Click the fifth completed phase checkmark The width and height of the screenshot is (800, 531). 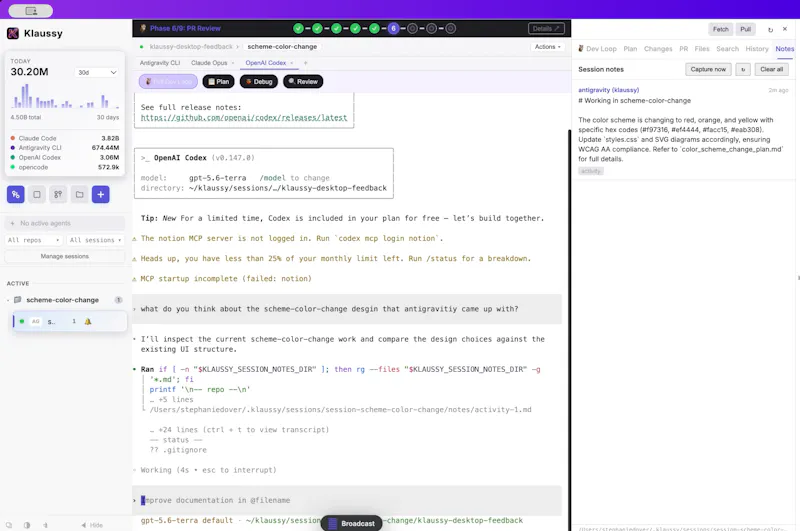point(374,29)
